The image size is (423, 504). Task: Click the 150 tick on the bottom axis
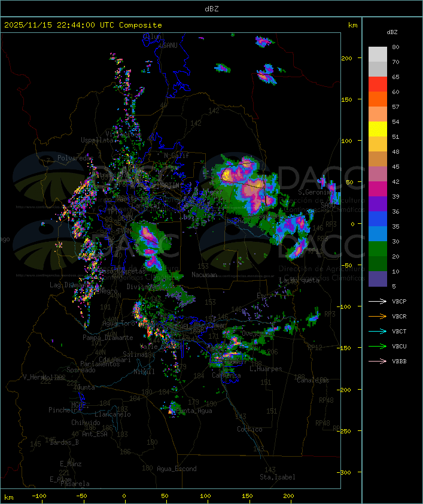[247, 496]
